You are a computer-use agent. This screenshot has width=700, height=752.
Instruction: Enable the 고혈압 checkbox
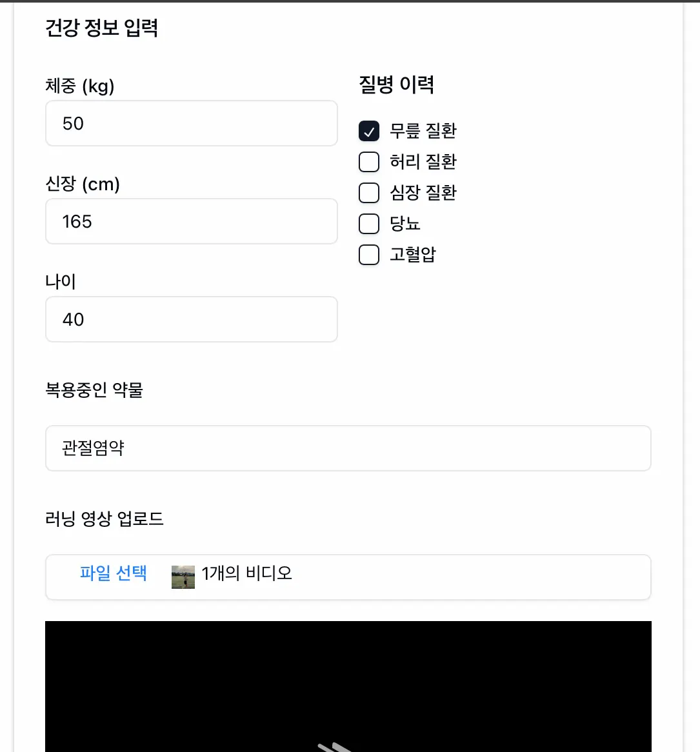tap(368, 255)
